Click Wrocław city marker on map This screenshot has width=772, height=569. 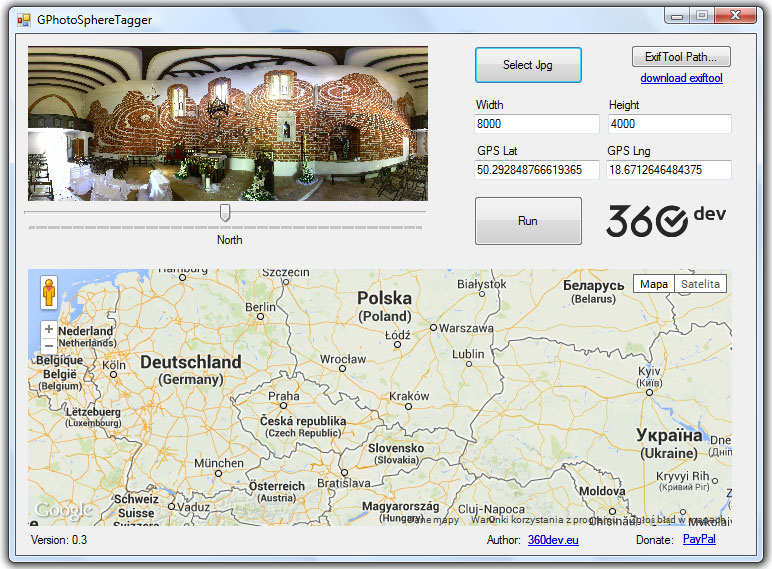[342, 369]
